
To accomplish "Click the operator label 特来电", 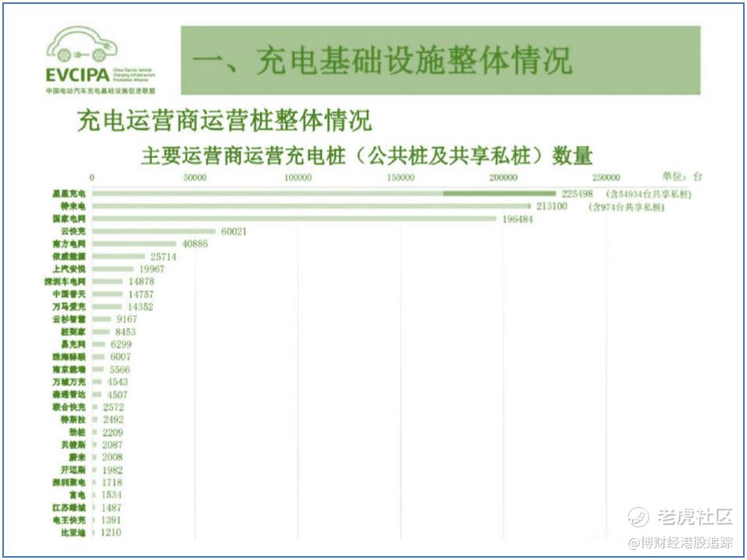I will (x=73, y=206).
